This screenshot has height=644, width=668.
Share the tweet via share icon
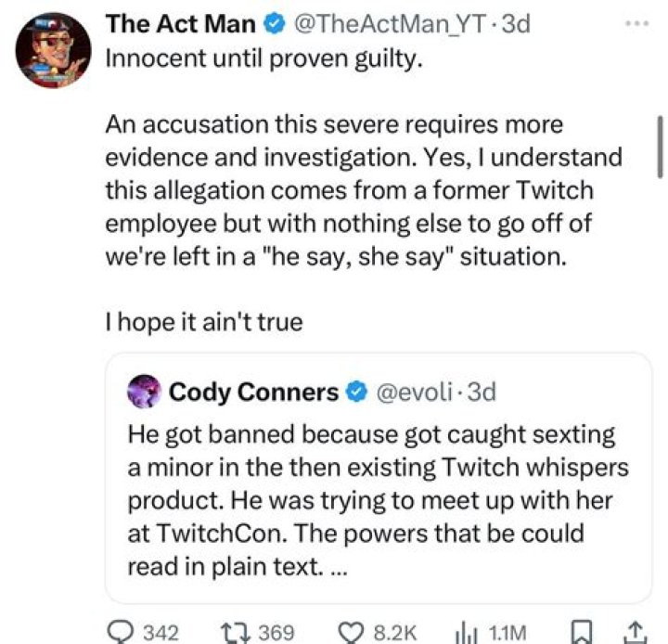(x=638, y=633)
